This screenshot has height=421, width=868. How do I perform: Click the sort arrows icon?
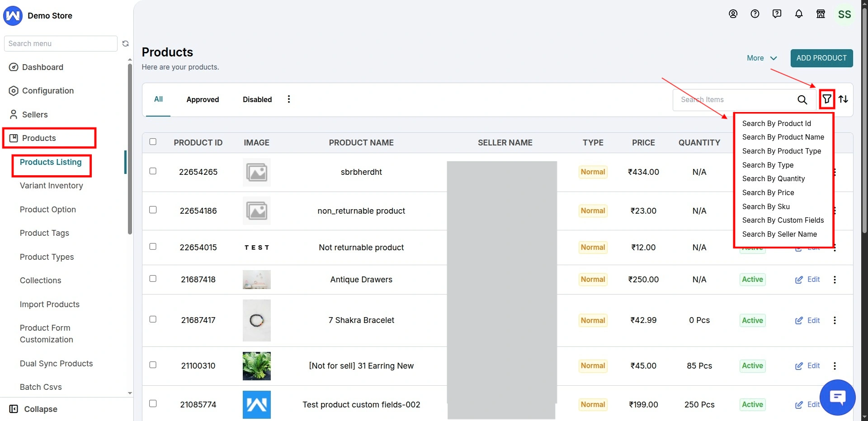point(844,99)
